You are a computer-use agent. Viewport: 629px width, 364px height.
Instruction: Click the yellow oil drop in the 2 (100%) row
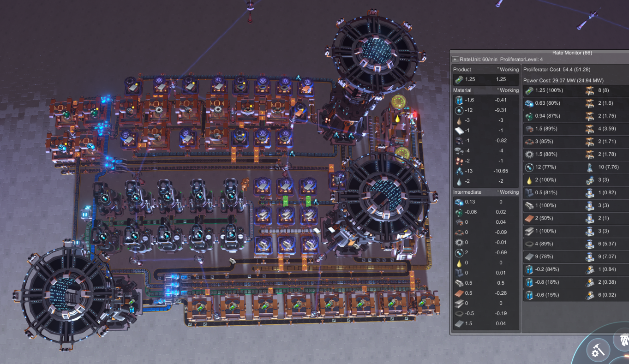coord(529,180)
